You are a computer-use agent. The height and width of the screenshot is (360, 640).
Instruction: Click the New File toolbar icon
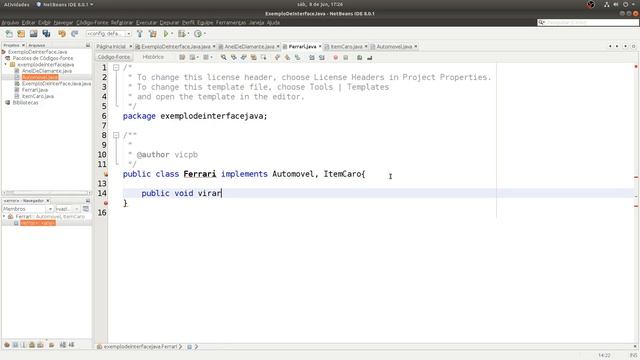[x=9, y=34]
